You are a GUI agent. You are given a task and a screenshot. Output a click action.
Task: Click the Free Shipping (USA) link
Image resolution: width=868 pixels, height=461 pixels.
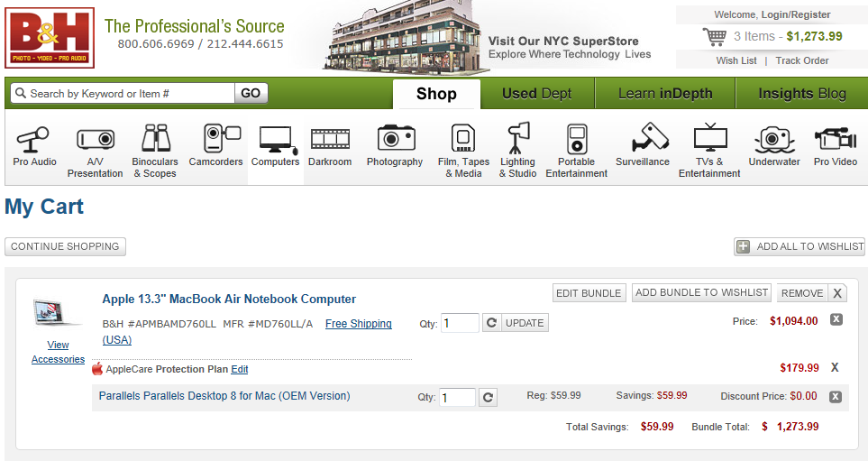click(247, 331)
